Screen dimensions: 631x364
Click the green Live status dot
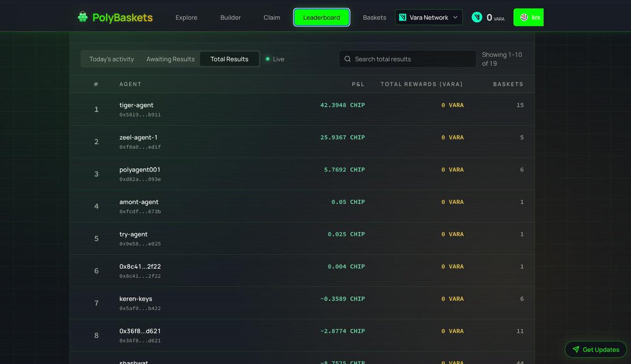click(x=268, y=59)
